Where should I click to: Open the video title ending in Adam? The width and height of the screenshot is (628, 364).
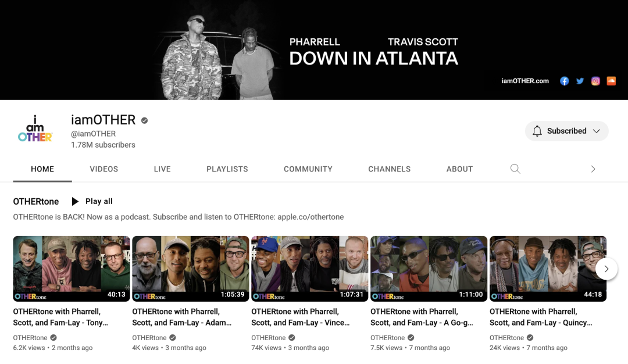[x=182, y=317]
